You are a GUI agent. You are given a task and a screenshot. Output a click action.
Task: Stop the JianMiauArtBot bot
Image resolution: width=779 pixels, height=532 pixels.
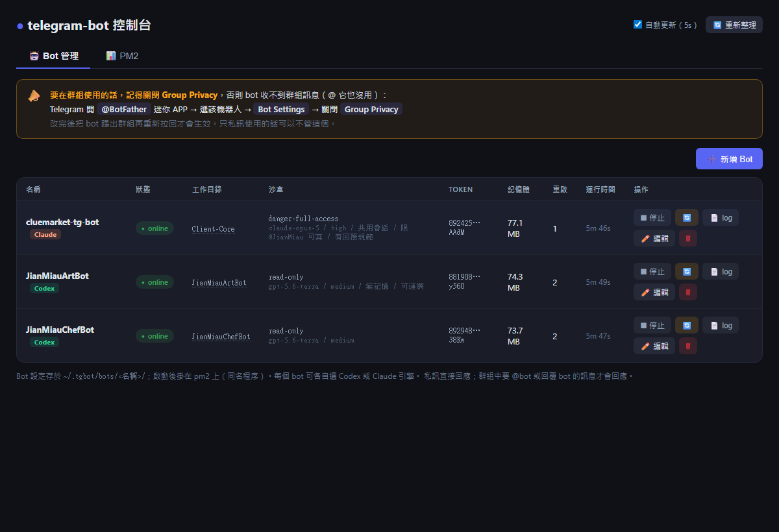coord(652,271)
